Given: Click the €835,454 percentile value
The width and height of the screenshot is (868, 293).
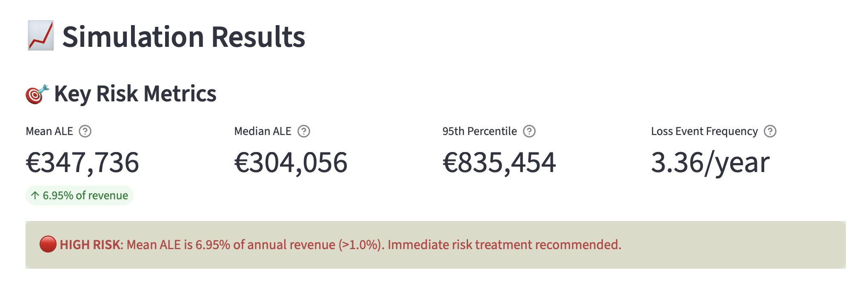Looking at the screenshot, I should point(499,163).
